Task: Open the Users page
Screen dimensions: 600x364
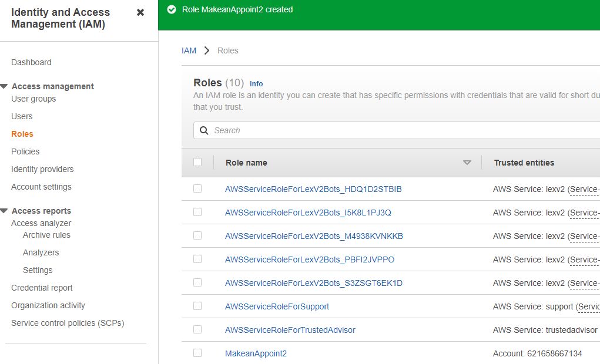Action: 22,116
